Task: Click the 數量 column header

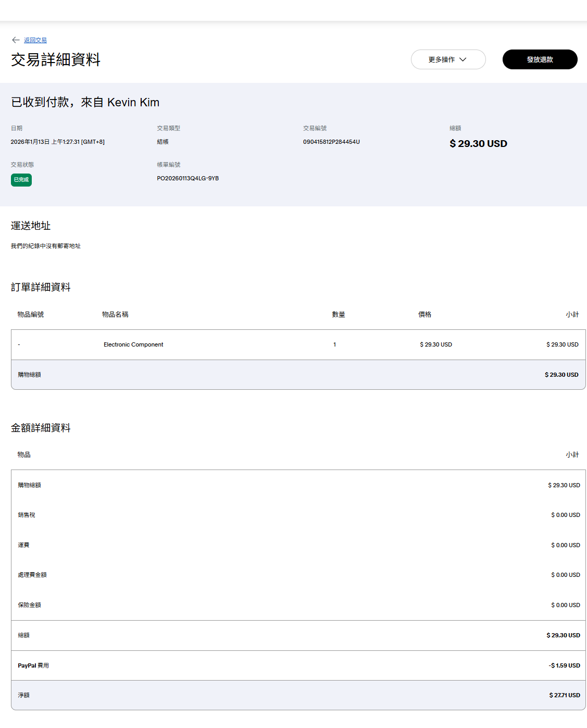Action: pos(339,314)
